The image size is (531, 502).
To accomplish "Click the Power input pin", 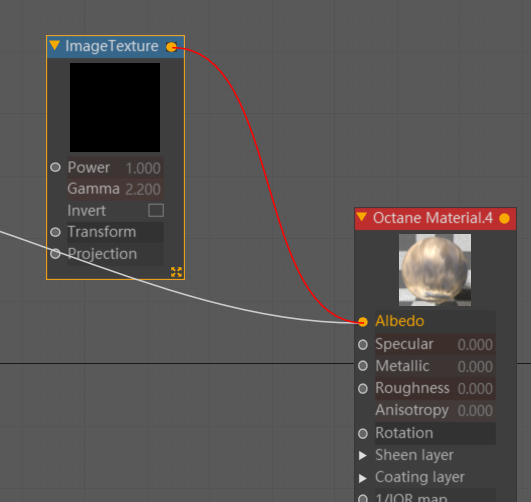I will point(55,167).
